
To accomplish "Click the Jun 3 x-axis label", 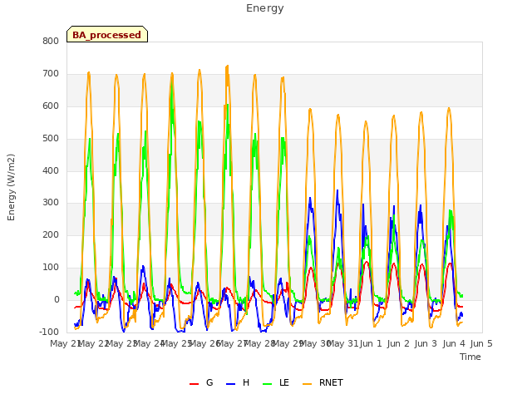I will 426,343.
